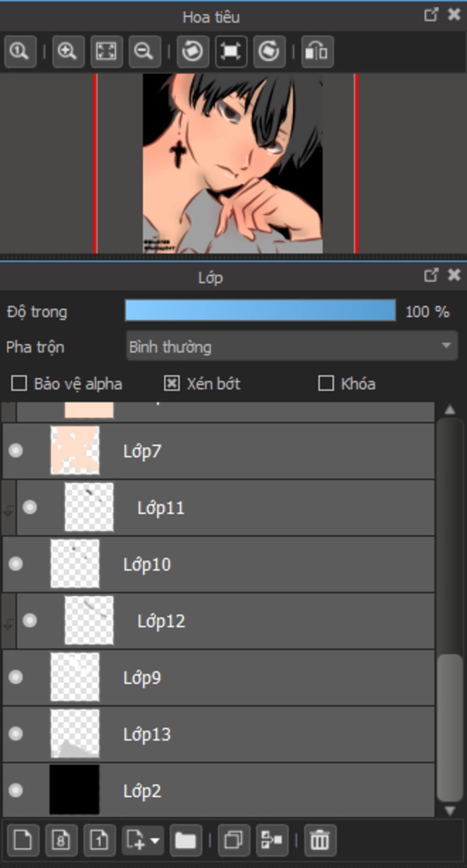Rotate the canvas view left
This screenshot has width=467, height=868.
(192, 51)
